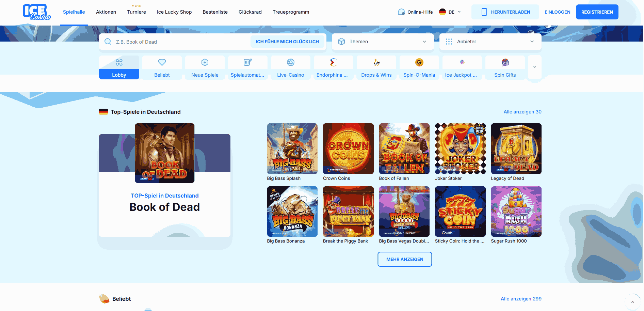
Task: Open Break the Piggy Bank thumbnail
Action: (x=348, y=212)
